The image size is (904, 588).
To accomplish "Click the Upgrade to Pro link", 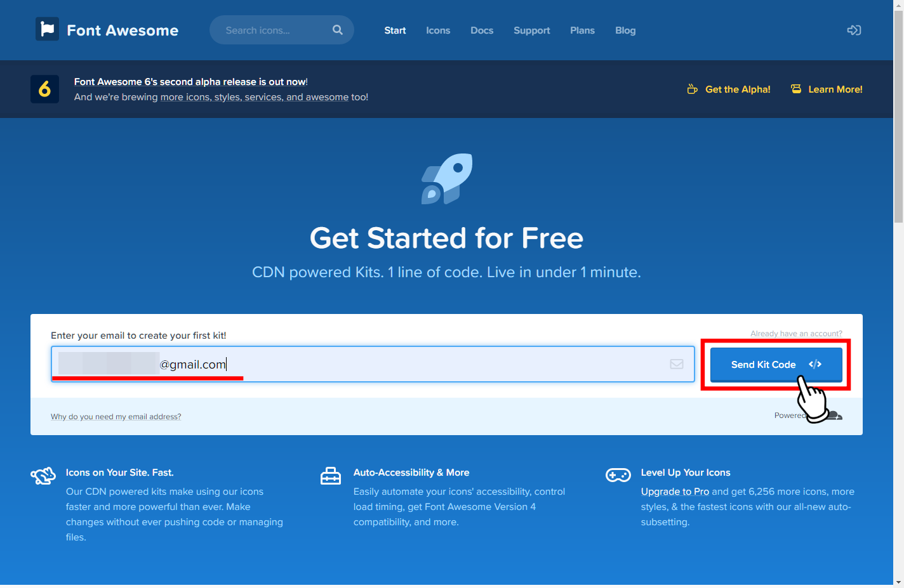I will [x=675, y=492].
